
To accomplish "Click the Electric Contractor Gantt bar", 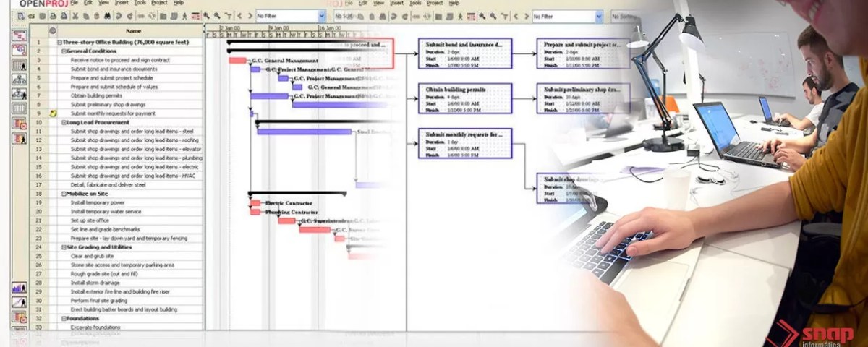I will coord(255,203).
